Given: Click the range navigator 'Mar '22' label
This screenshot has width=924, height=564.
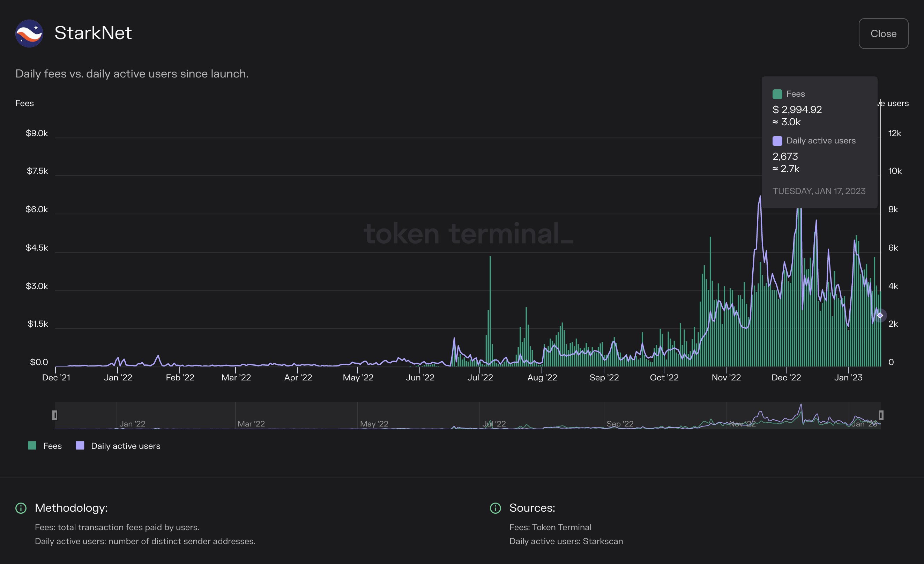Looking at the screenshot, I should point(251,423).
